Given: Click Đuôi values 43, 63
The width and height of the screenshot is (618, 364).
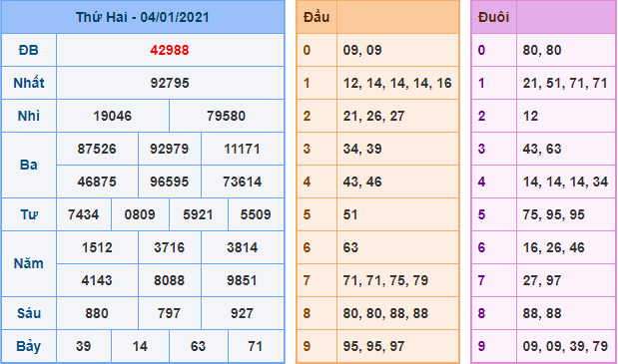Looking at the screenshot, I should pyautogui.click(x=542, y=150).
